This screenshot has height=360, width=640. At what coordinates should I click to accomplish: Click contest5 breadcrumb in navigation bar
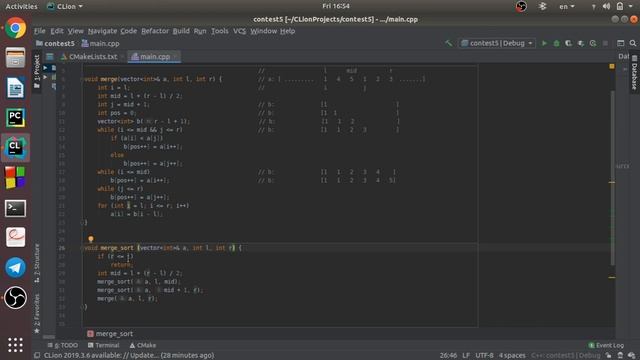(55, 43)
